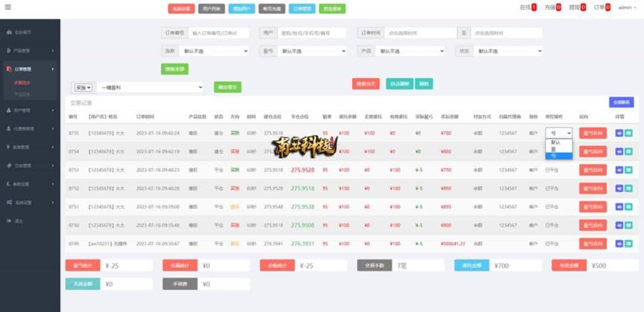Viewport: 644px width, 312px height.
Task: Click the 退出 logout icon in sidebar
Action: (8, 221)
